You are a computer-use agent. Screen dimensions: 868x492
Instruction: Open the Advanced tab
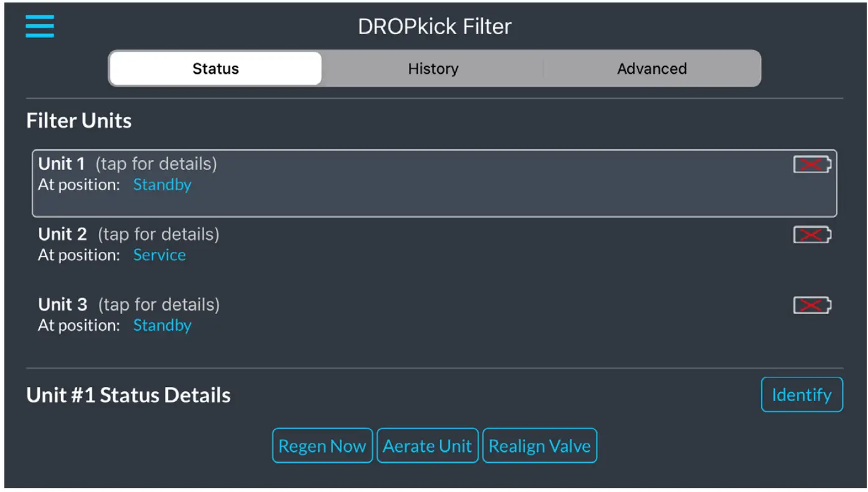651,68
